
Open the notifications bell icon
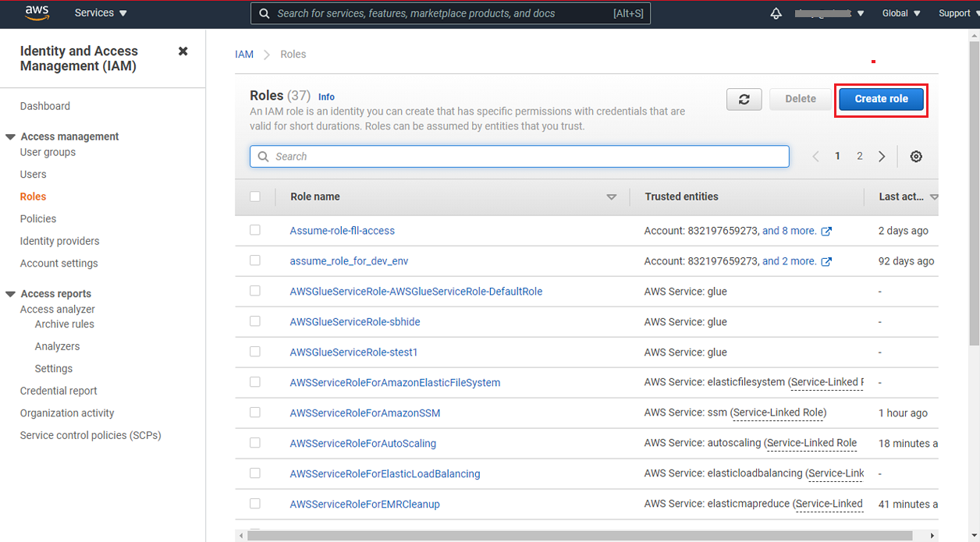(x=776, y=13)
